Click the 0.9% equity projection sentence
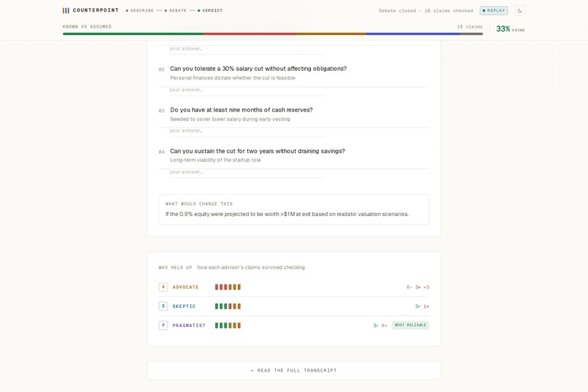Screen dimensions: 588x392 tap(287, 214)
